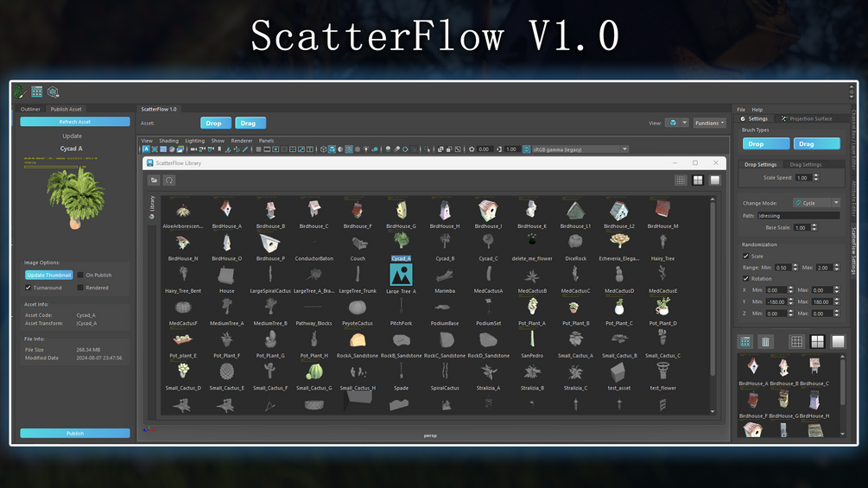Viewport: 868px width, 488px height.
Task: Click the Update Thumbnail button
Action: pyautogui.click(x=48, y=275)
